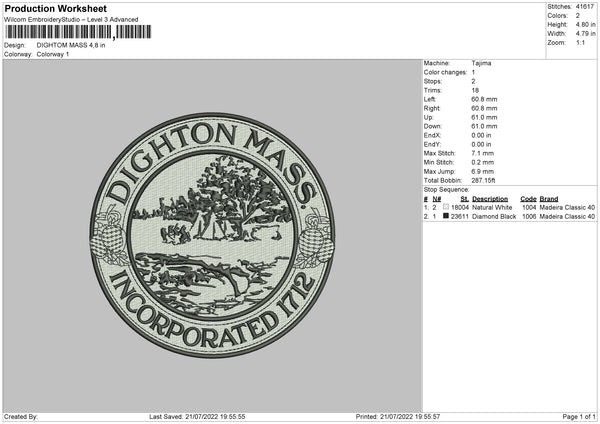This screenshot has width=600, height=424.
Task: Click 'Wilcom EmbroideryStudio – Level 3 Advanced' text
Action: [71, 20]
